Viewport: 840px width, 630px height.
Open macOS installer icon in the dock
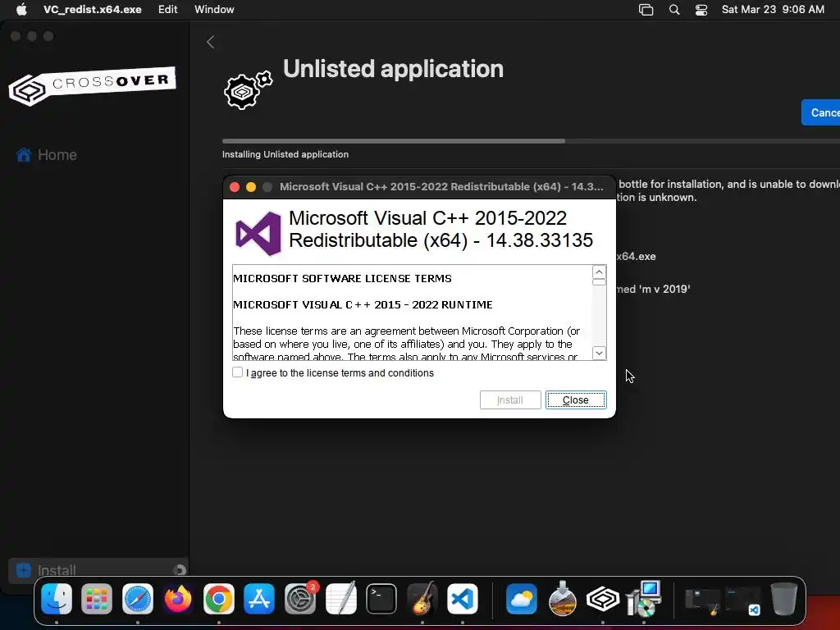point(562,599)
